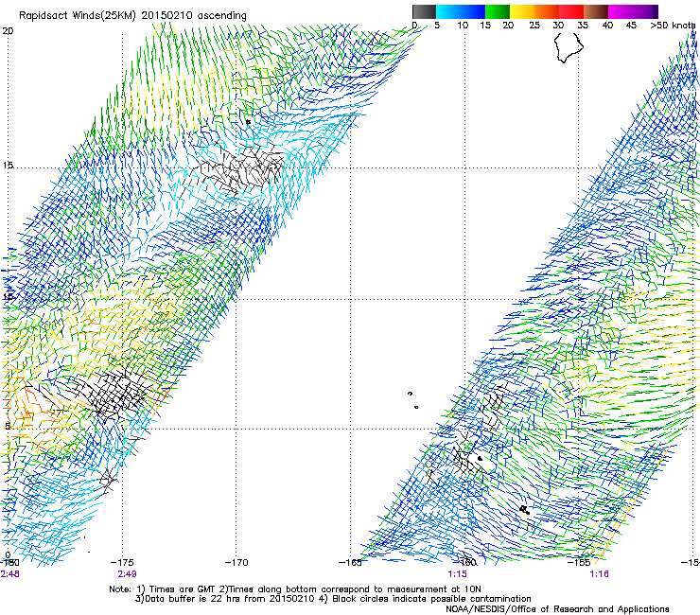Image resolution: width=700 pixels, height=615 pixels.
Task: Click the latitude 0 axis label
Action: click(x=8, y=555)
